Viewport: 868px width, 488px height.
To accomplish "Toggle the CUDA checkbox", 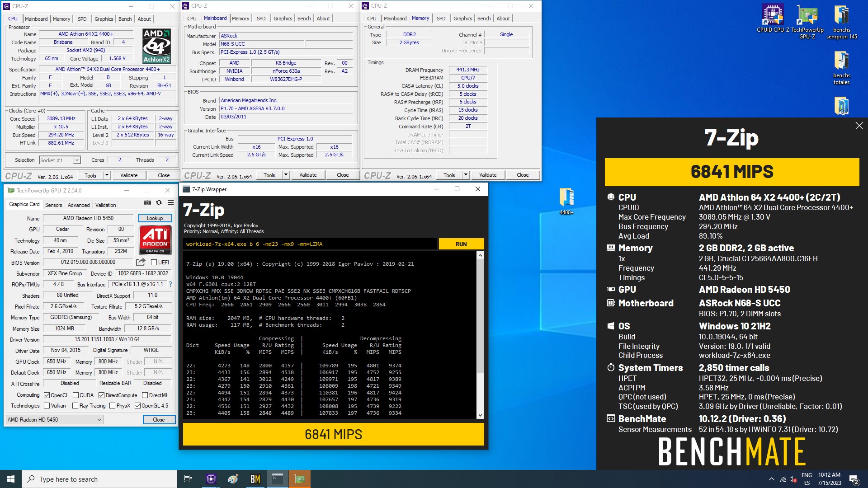I will click(75, 395).
